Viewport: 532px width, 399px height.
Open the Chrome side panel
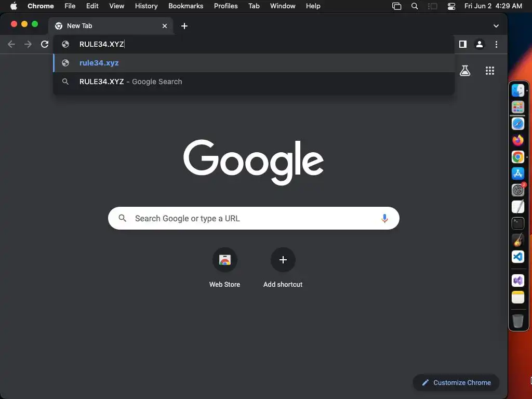463,44
